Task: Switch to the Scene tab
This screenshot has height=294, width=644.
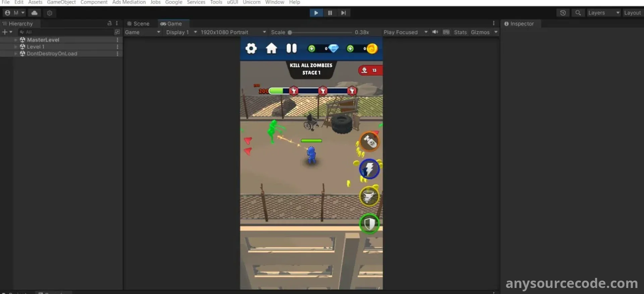Action: click(x=138, y=23)
